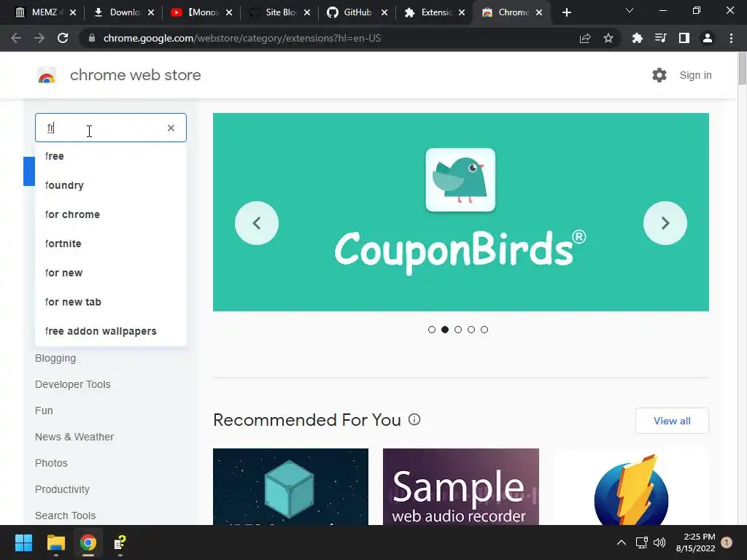Bookmark this tab with the star icon
This screenshot has width=747, height=560.
click(x=608, y=38)
